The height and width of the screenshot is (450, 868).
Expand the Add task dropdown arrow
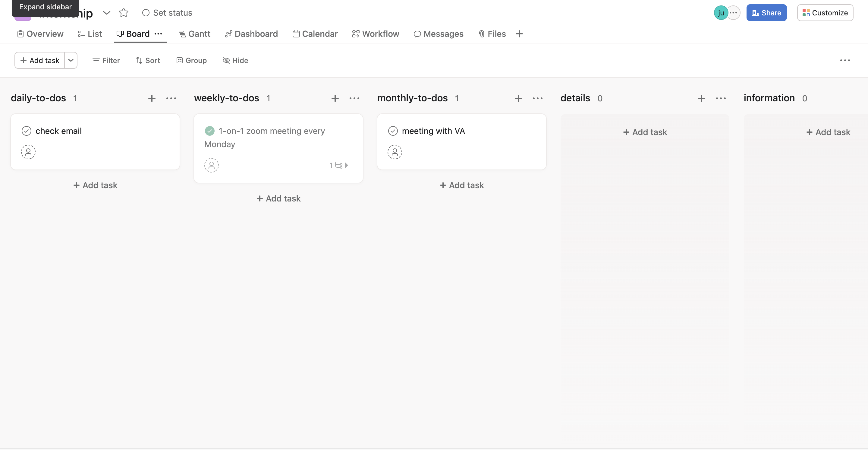coord(71,60)
